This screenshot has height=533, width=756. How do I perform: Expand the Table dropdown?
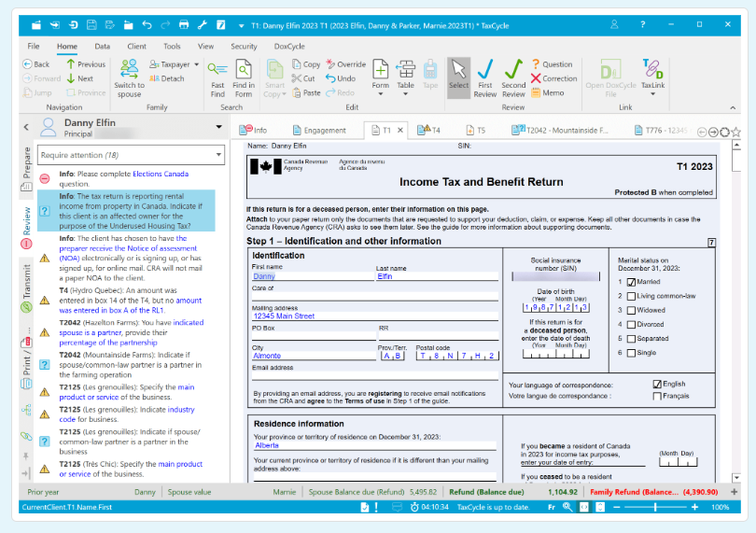(405, 94)
